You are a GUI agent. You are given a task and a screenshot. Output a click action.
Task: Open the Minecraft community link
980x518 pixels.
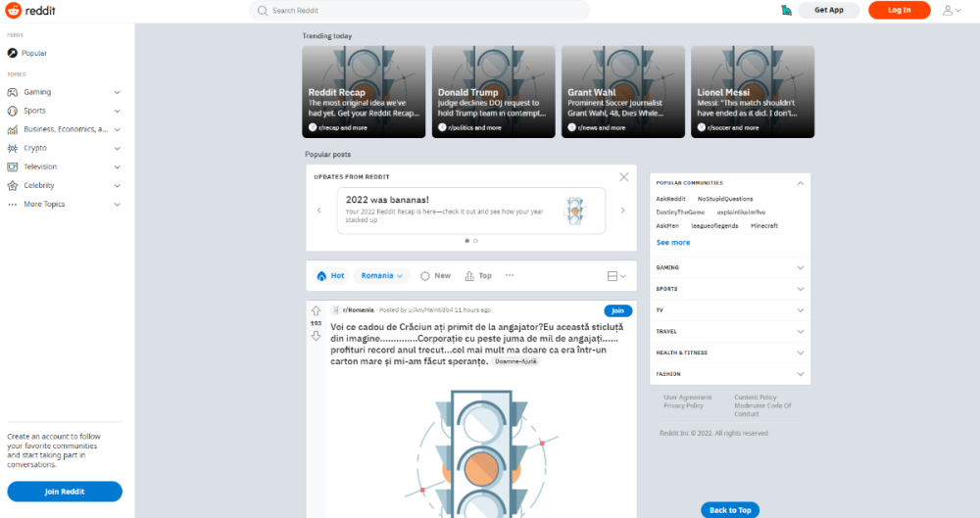[763, 226]
